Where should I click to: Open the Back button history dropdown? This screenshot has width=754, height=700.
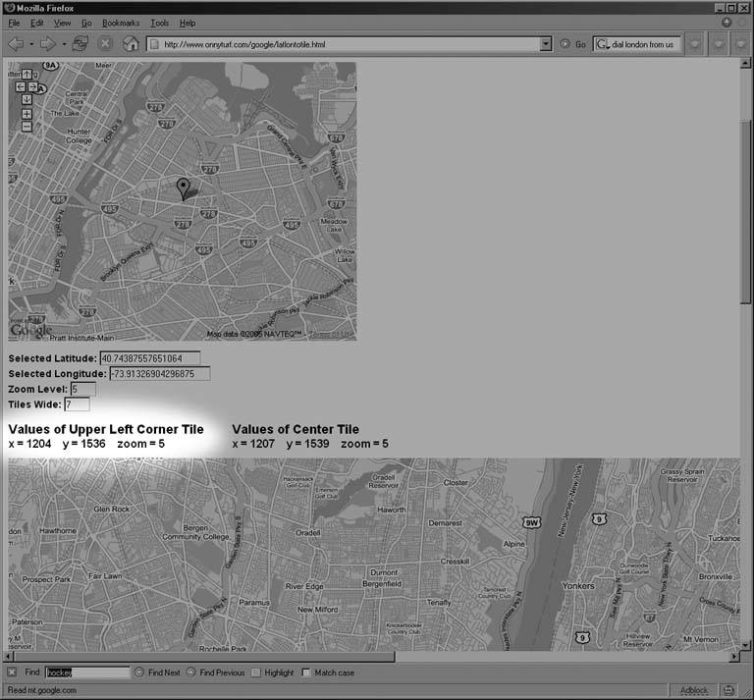click(x=31, y=44)
